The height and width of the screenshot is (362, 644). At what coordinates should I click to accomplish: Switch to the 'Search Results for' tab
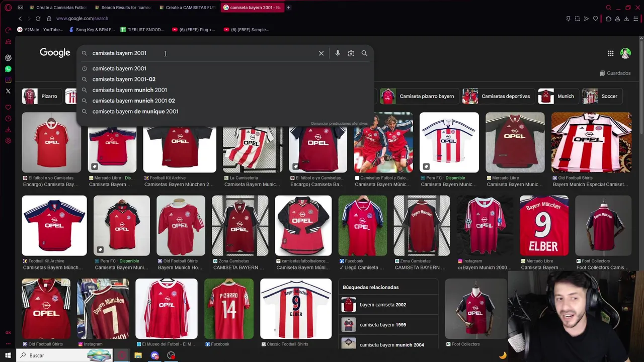pyautogui.click(x=123, y=8)
